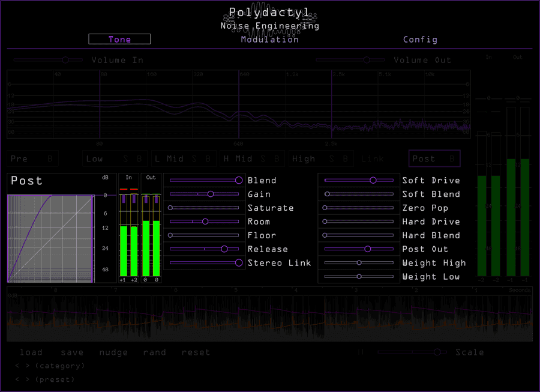Go to previous preset arrow
This screenshot has height=392, width=540.
(x=17, y=379)
